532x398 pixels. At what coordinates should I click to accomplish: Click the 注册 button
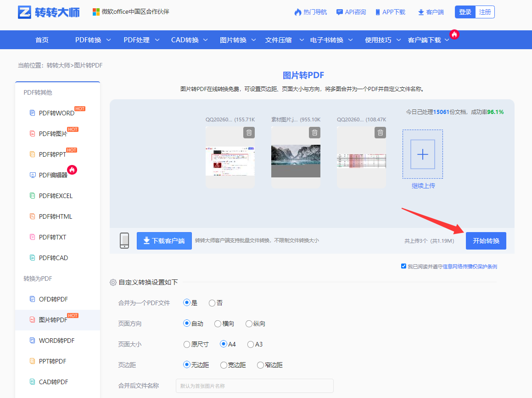pyautogui.click(x=485, y=12)
